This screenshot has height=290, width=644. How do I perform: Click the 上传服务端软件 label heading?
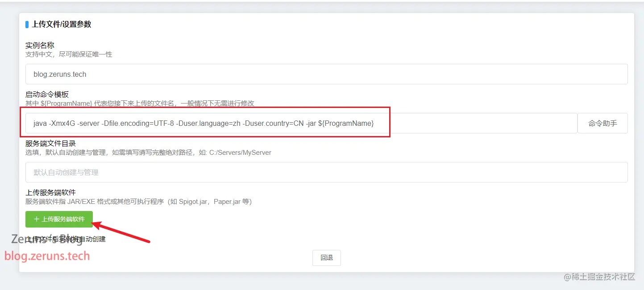click(x=50, y=193)
